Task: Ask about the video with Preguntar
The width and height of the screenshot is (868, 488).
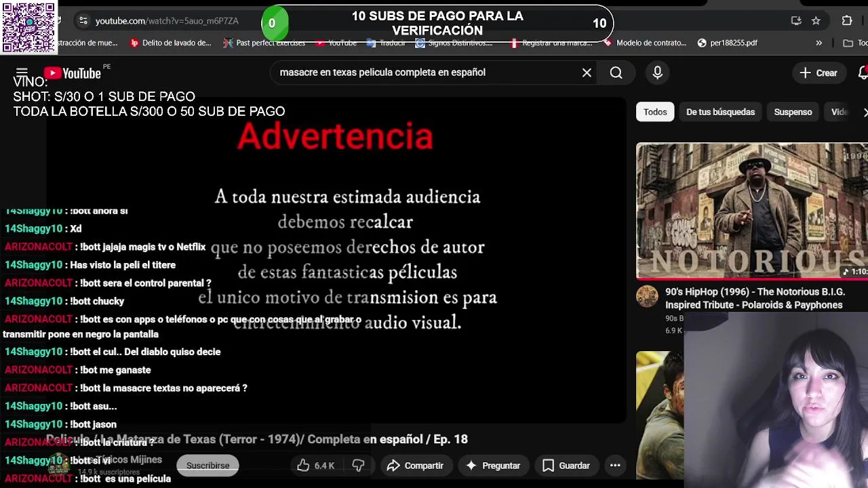Action: point(492,466)
